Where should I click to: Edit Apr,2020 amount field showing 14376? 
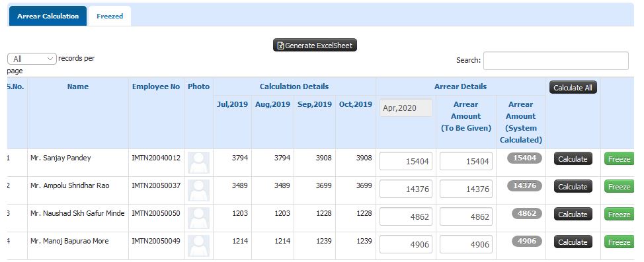pyautogui.click(x=406, y=189)
